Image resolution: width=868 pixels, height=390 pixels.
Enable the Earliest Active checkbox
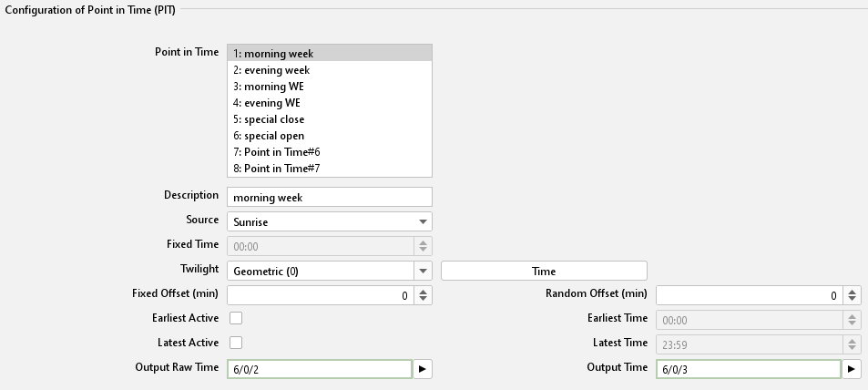coord(236,318)
